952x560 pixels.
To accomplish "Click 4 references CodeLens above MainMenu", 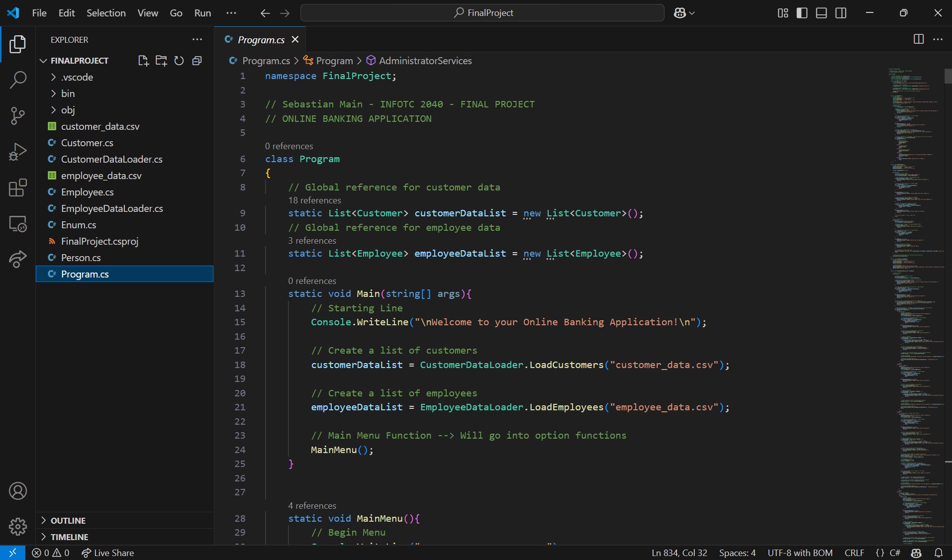I will (x=312, y=506).
